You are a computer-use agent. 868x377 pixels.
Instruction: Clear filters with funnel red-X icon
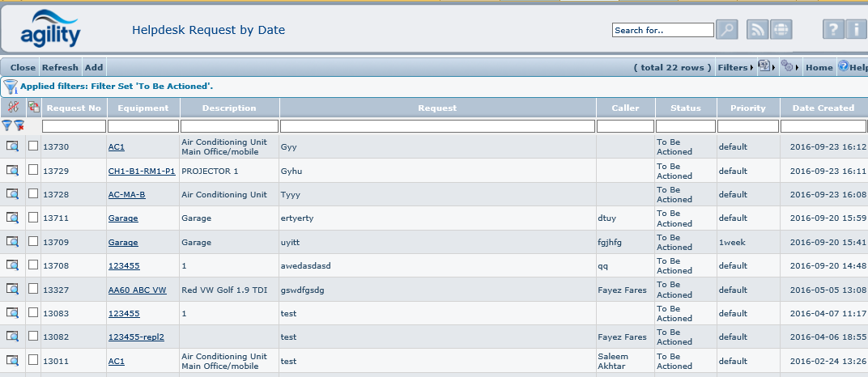(19, 126)
